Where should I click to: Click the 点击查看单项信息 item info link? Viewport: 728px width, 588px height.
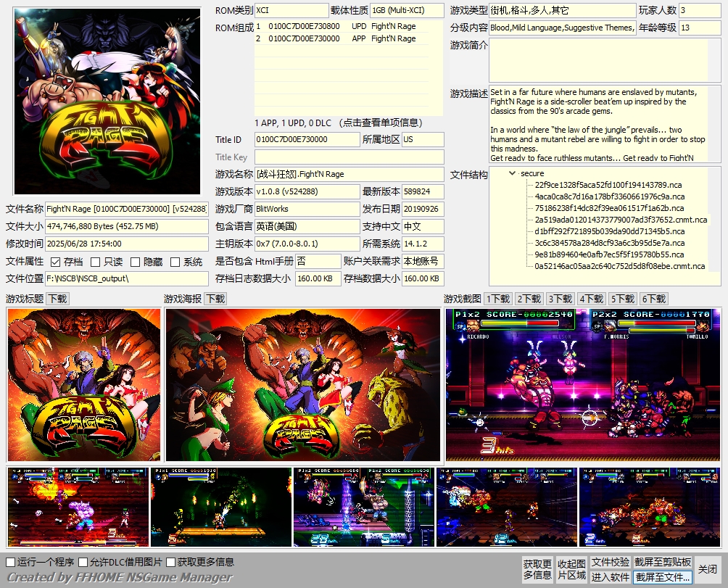click(x=381, y=123)
